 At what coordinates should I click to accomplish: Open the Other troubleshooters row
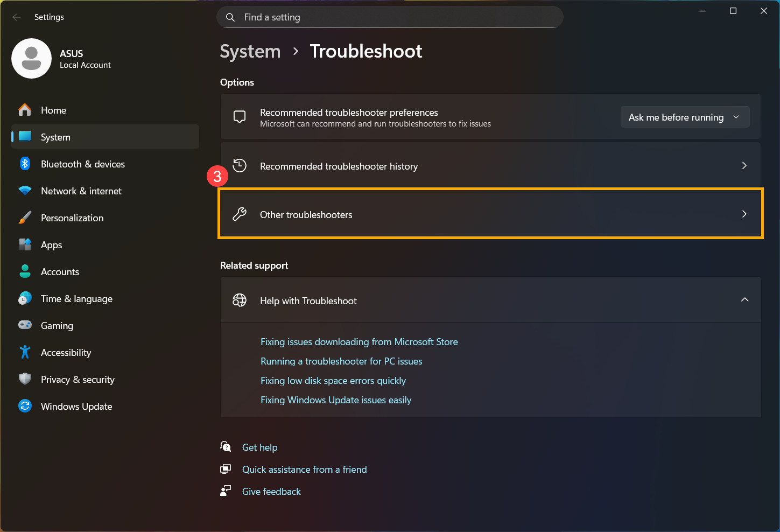pos(490,214)
